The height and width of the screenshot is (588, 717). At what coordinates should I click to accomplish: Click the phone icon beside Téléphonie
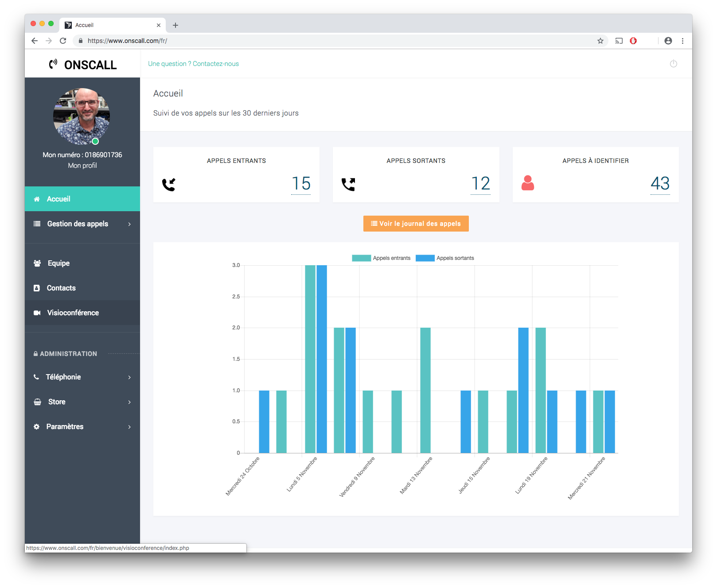point(36,377)
